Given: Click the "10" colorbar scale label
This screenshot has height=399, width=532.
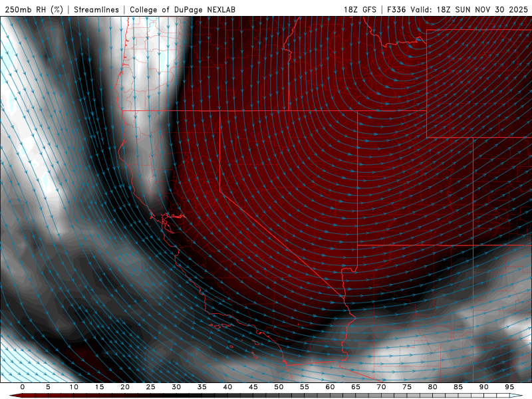Looking at the screenshot, I should point(74,387).
